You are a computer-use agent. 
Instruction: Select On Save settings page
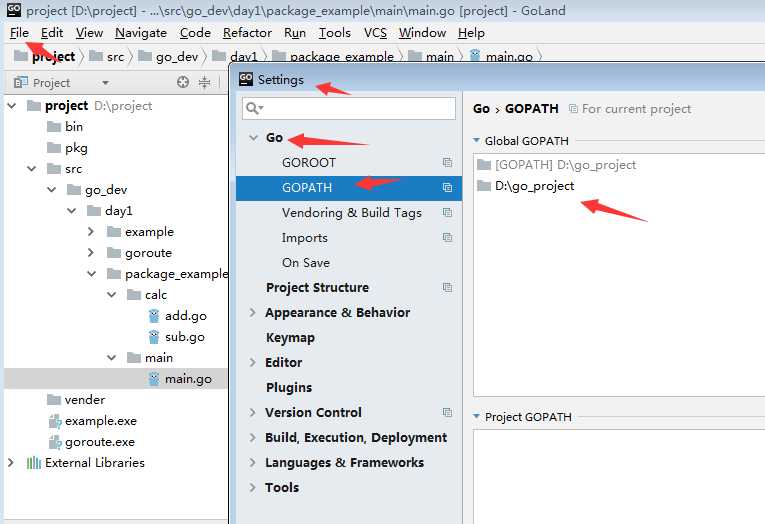pyautogui.click(x=306, y=262)
